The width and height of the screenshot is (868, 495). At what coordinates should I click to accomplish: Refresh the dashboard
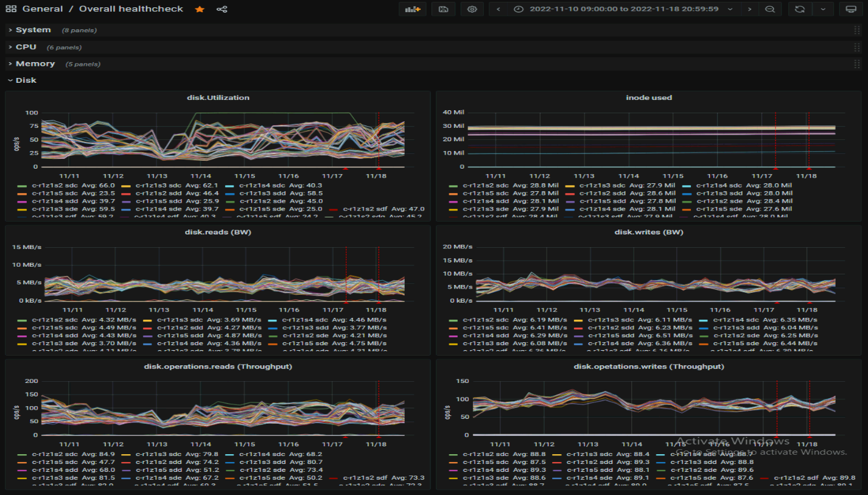point(800,9)
